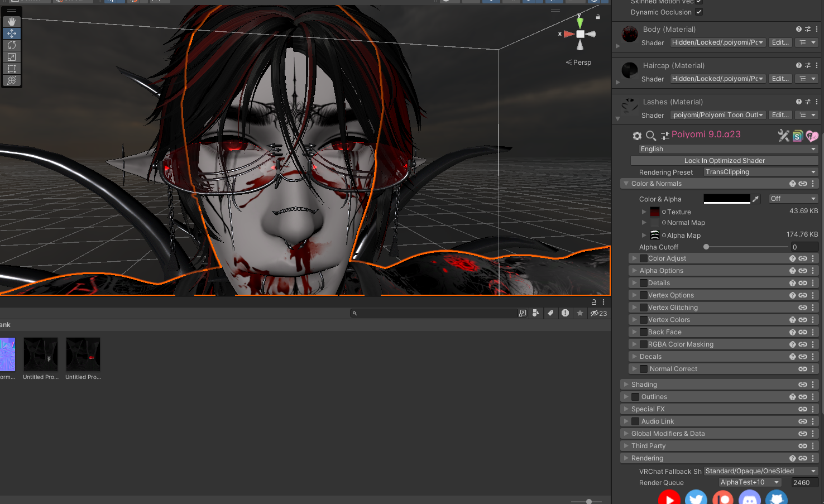824x504 pixels.
Task: Open the Twitter link icon
Action: pyautogui.click(x=696, y=498)
